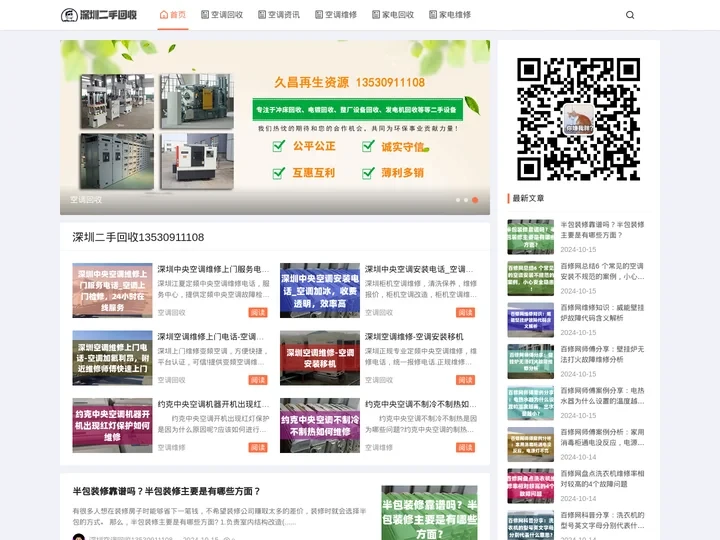Open sidebar article 半包装修靠谱吗？半包装修主要是有哪些方面？
Screen dimensions: 720x540
[602, 230]
